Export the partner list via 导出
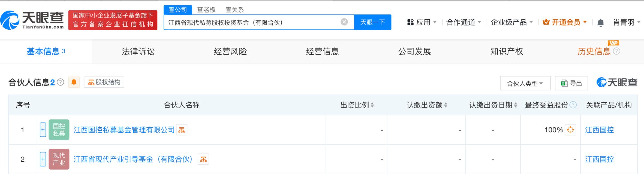The image size is (644, 184). point(571,83)
